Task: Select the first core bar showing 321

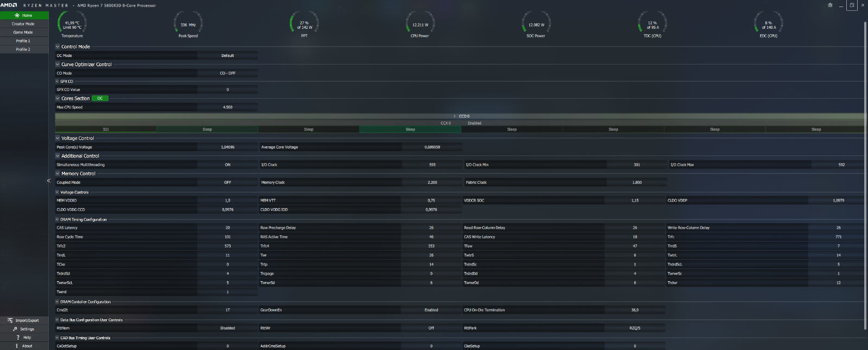Action: point(106,129)
